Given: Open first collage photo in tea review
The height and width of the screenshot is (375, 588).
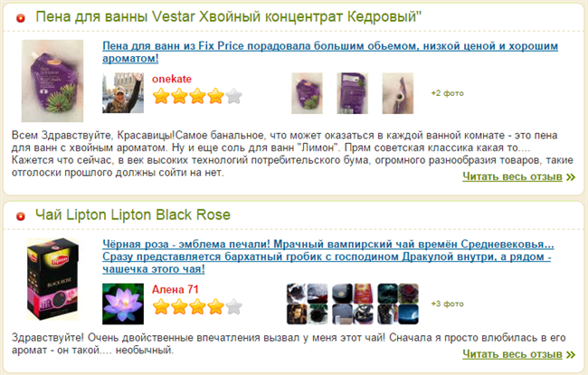Looking at the screenshot, I should (308, 303).
